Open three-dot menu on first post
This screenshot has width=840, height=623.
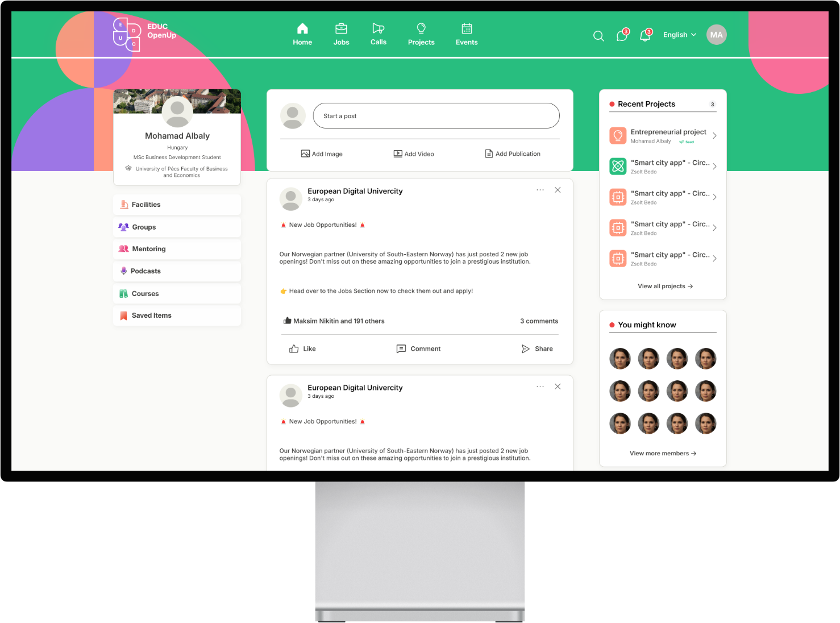[540, 190]
